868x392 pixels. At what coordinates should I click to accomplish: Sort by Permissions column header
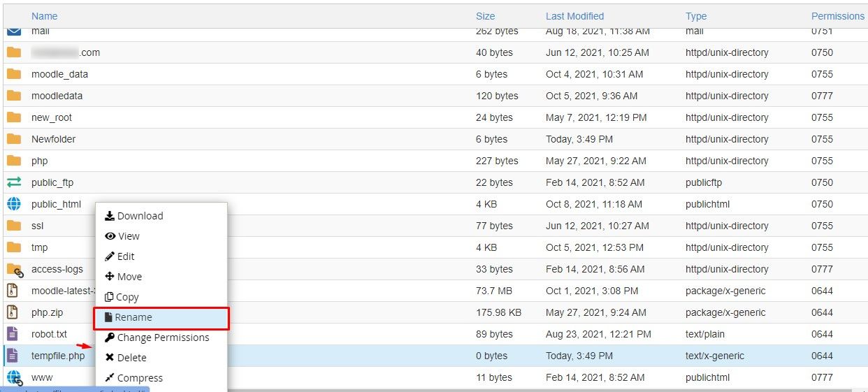[x=837, y=16]
